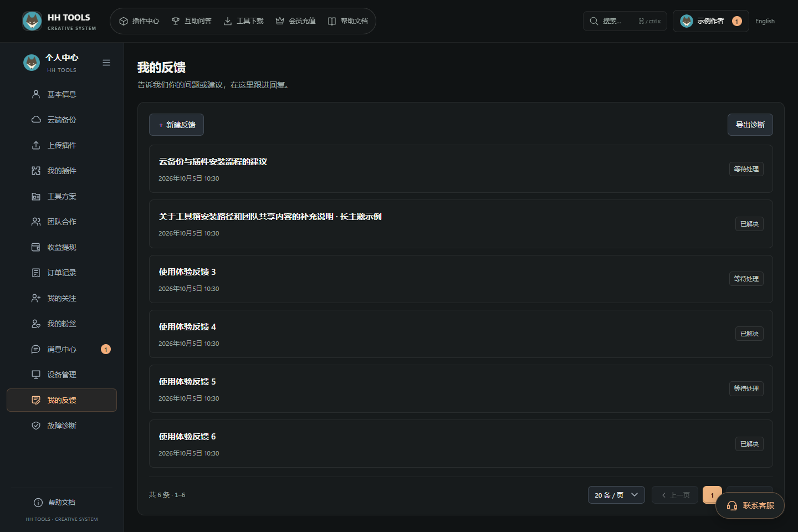Click the 云端备份 cloud icon
The width and height of the screenshot is (798, 532).
tap(36, 120)
